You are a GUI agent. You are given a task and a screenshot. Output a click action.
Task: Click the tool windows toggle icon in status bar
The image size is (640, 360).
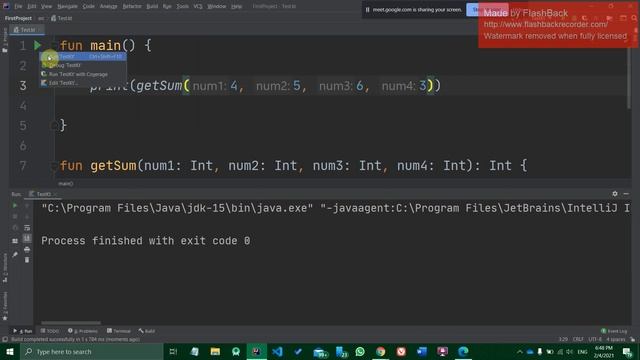click(5, 340)
